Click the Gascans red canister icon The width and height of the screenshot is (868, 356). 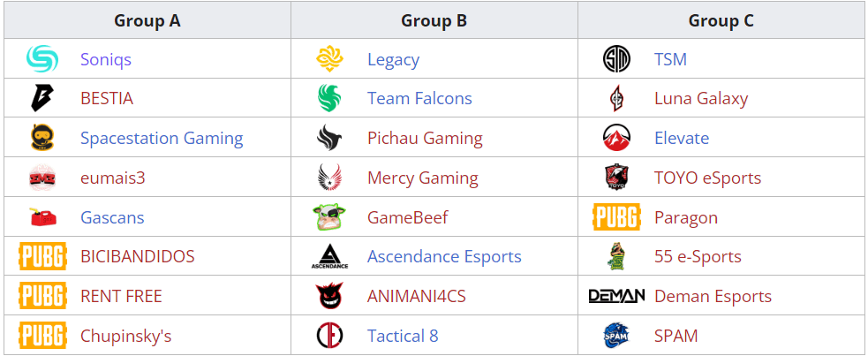click(x=42, y=216)
